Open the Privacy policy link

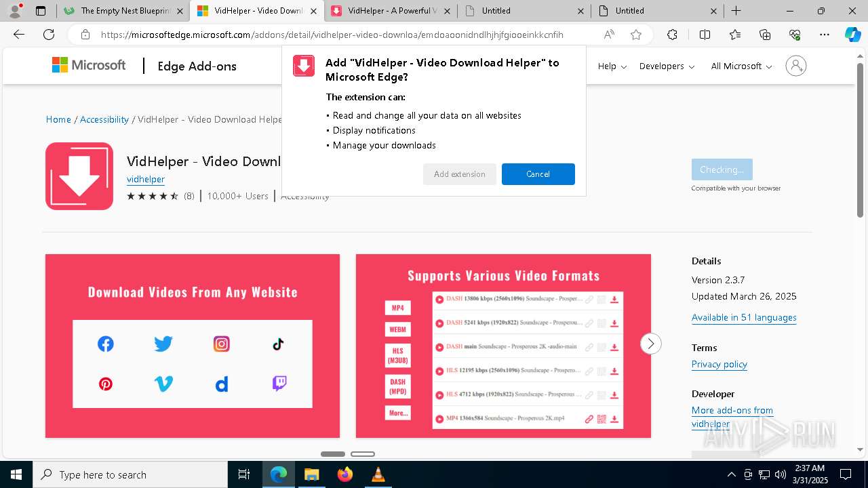pyautogui.click(x=719, y=364)
